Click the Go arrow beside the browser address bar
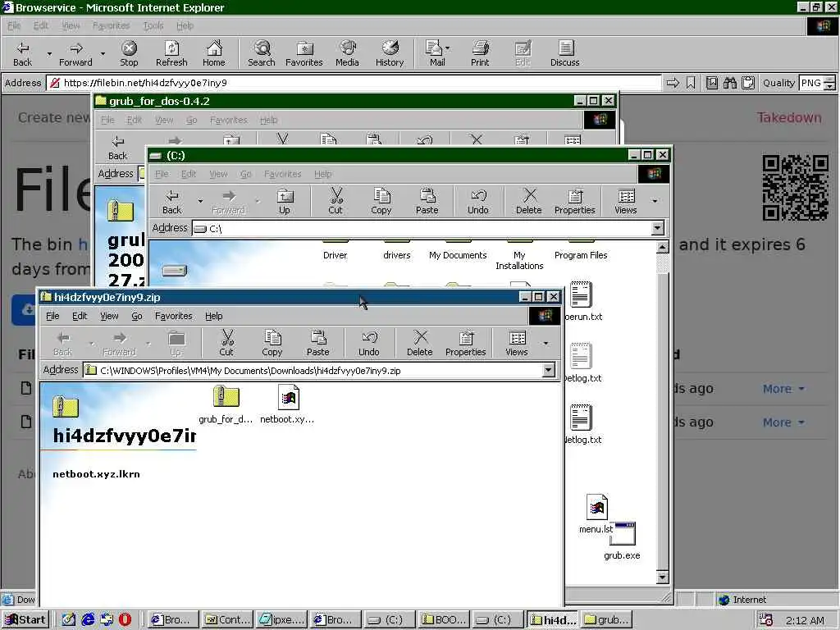Viewport: 840px width, 630px height. point(673,83)
